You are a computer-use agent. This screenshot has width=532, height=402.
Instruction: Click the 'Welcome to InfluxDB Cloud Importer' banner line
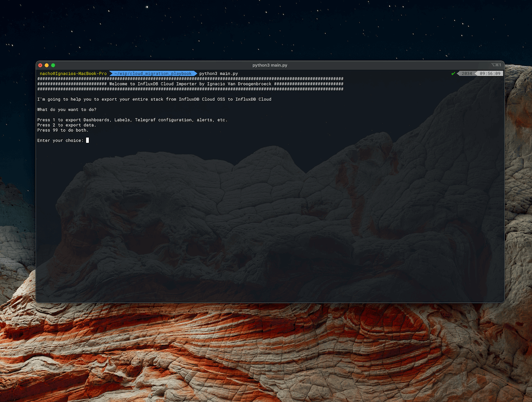(190, 84)
